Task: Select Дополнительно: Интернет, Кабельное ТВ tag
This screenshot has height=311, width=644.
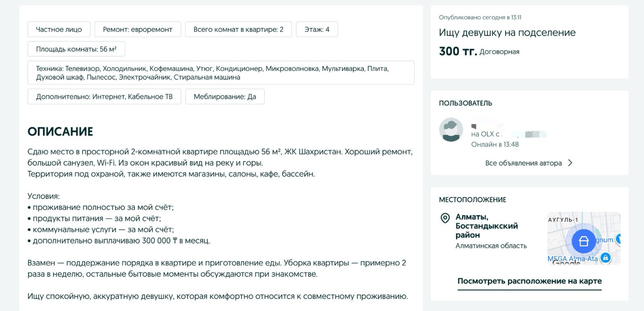Action: [x=104, y=96]
